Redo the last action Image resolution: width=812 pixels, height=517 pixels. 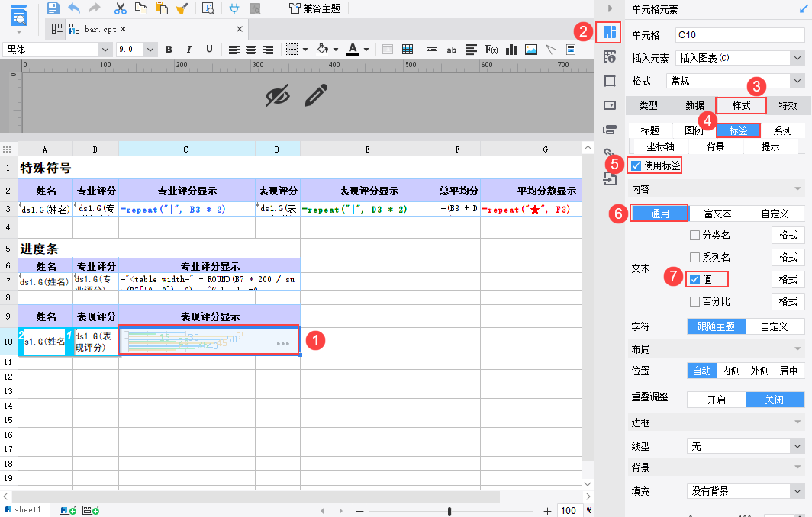pos(95,8)
